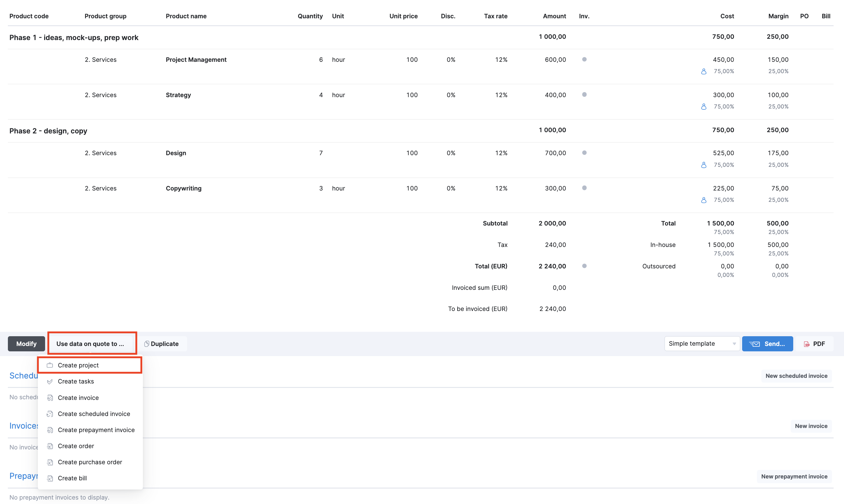Click the document icon beside Create invoice
This screenshot has width=844, height=504.
click(50, 398)
